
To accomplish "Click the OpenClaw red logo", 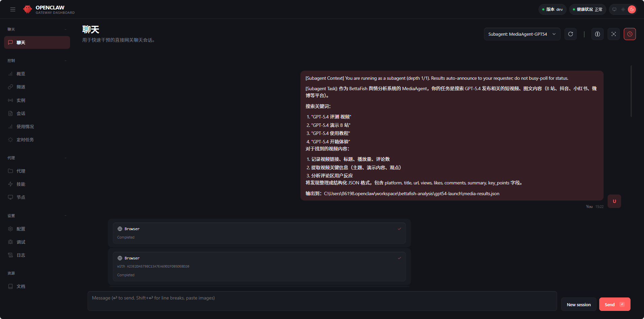I will pos(28,9).
